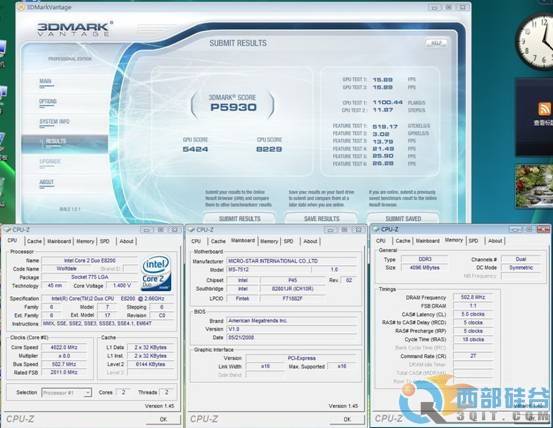Image resolution: width=553 pixels, height=428 pixels.
Task: Click the slideshow gadget picture
Action: 534,186
